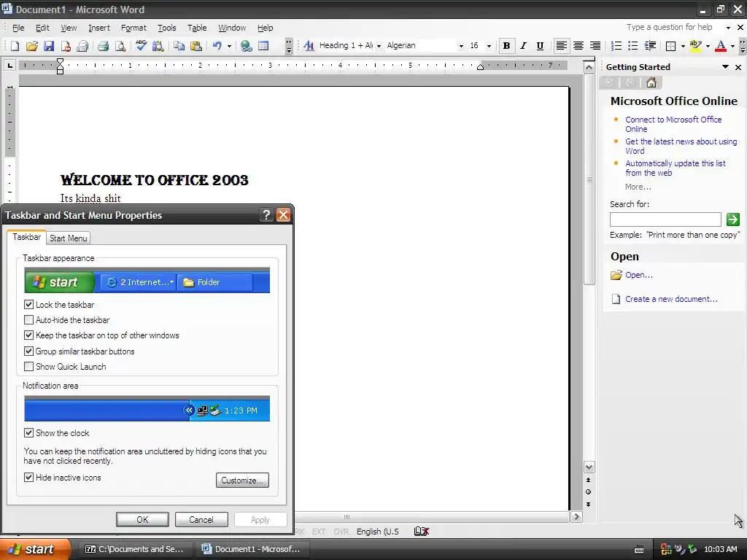747x560 pixels.
Task: Align text left
Action: pos(561,46)
